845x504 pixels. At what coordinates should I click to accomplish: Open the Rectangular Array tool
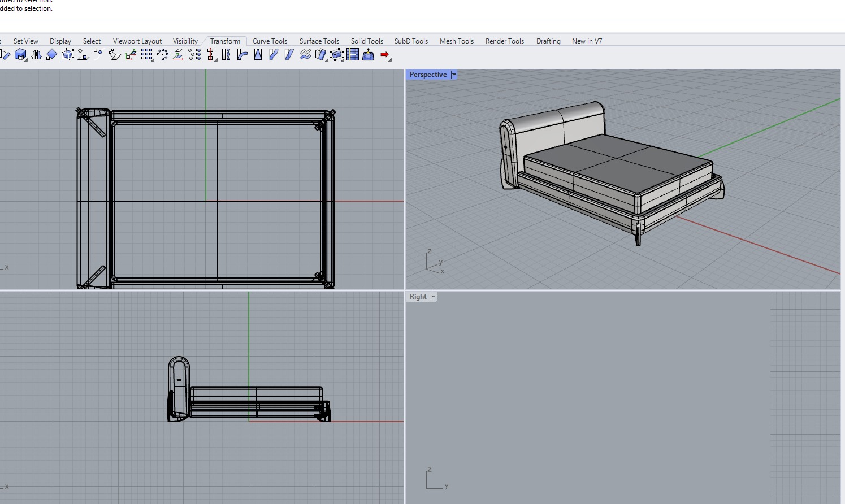tap(147, 55)
